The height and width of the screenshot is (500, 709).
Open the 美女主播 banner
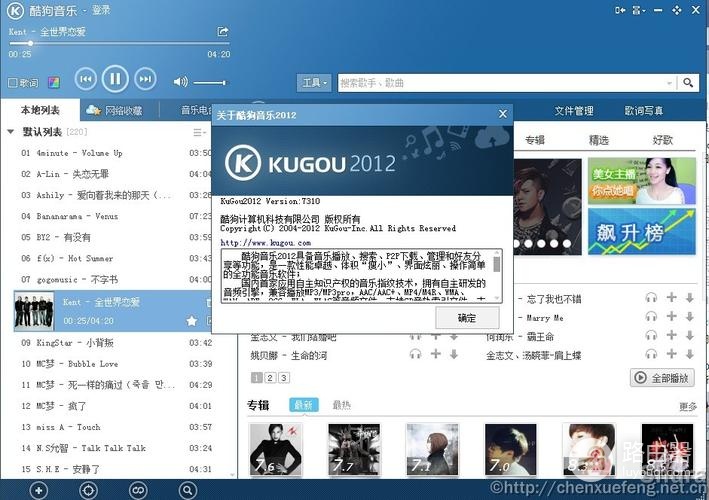coord(642,181)
